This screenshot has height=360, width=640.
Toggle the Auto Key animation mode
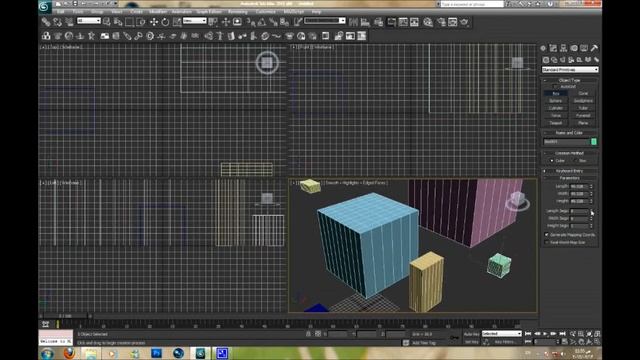(471, 334)
